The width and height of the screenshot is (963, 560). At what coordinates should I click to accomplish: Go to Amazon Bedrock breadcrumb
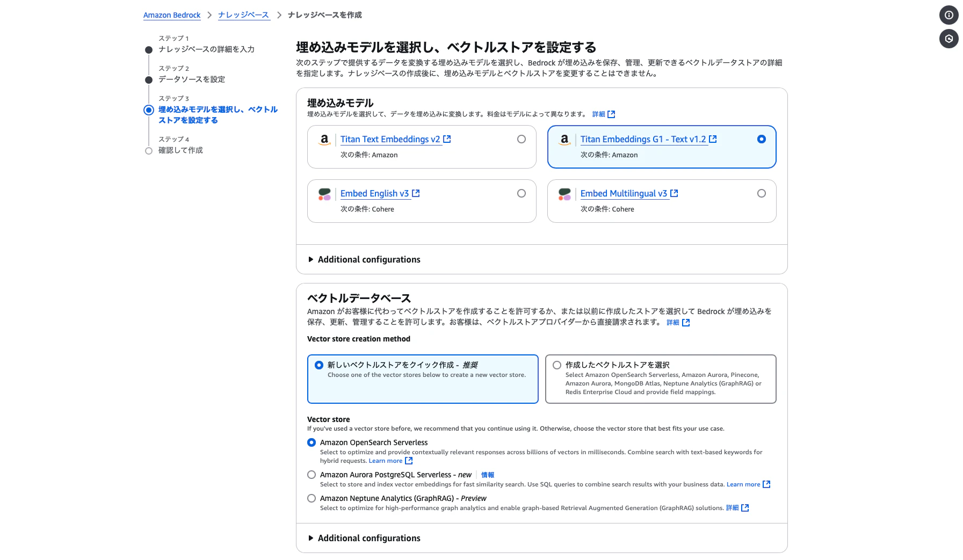click(x=172, y=15)
